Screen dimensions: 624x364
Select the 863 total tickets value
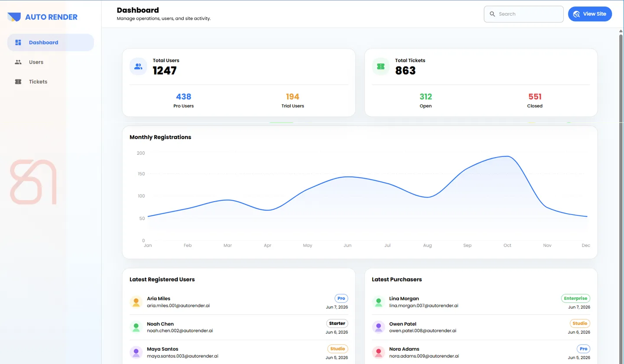pos(406,71)
